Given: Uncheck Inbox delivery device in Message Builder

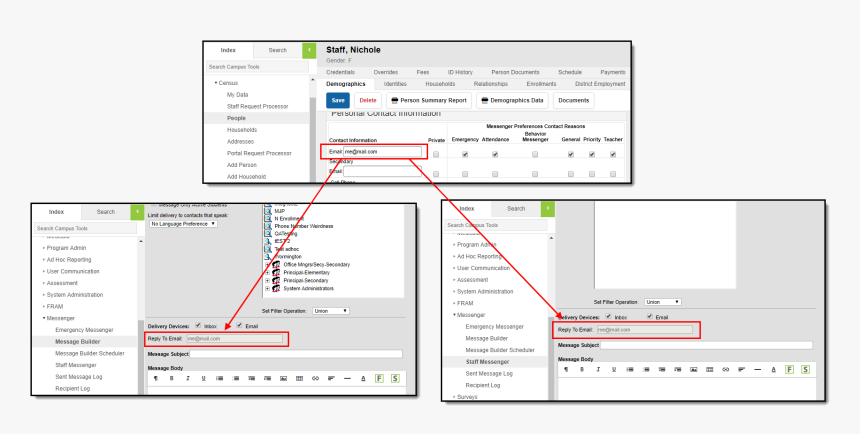Looking at the screenshot, I should point(198,326).
